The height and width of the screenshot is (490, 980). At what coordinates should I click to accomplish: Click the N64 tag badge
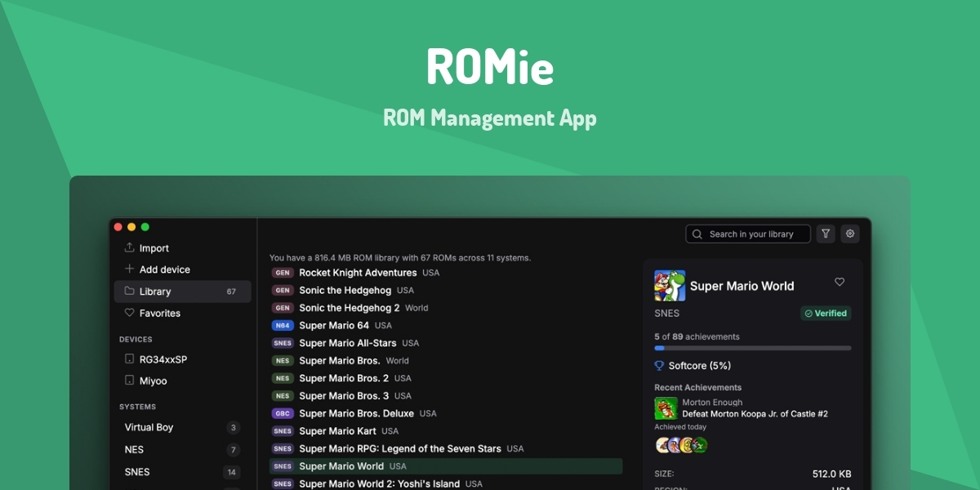coord(283,325)
